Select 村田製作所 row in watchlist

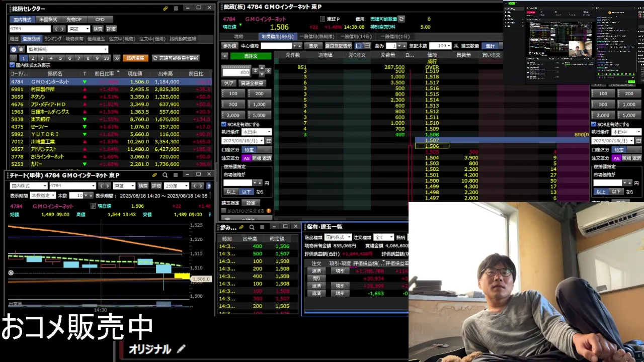pyautogui.click(x=111, y=89)
